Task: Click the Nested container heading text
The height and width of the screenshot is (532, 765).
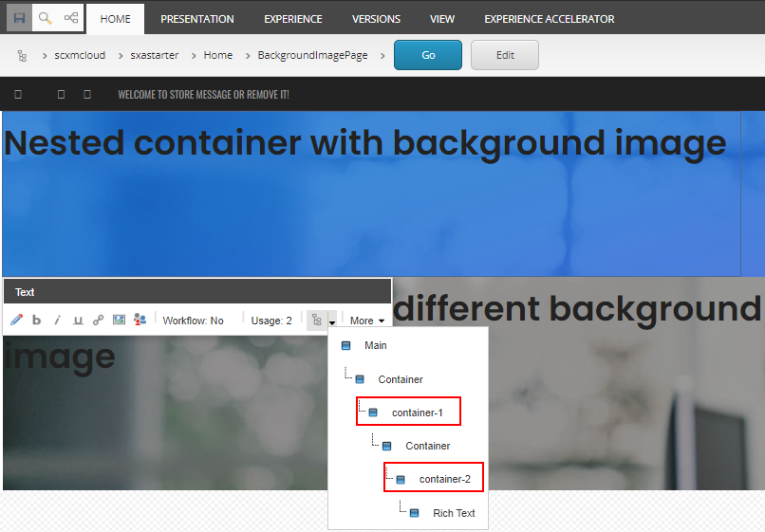Action: point(364,143)
